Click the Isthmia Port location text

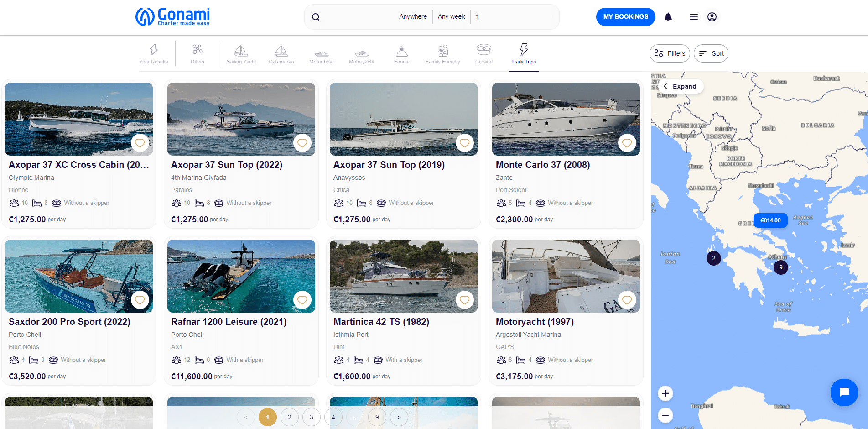351,335
